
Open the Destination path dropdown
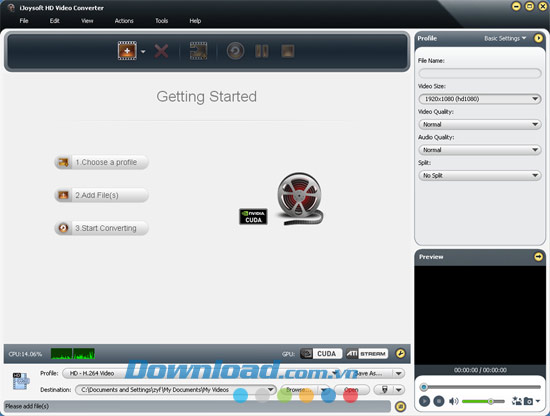175,390
